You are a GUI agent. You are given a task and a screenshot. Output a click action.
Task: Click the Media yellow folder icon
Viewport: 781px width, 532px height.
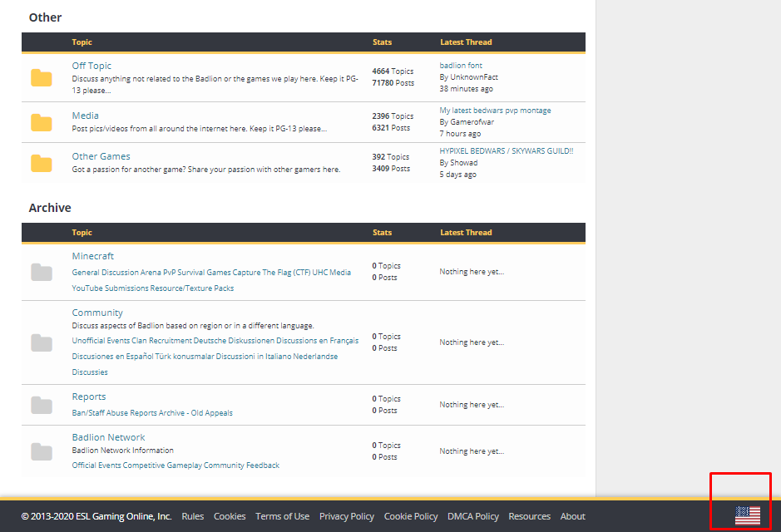click(x=42, y=122)
